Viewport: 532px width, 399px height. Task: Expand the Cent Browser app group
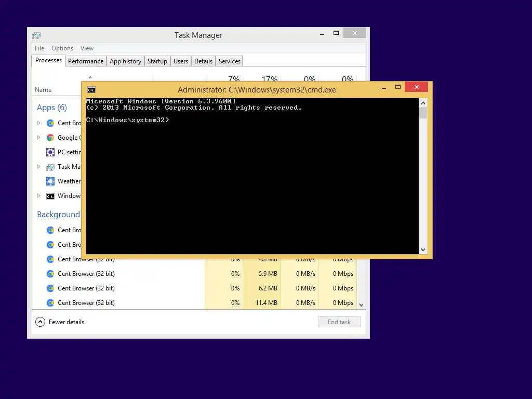click(x=38, y=123)
